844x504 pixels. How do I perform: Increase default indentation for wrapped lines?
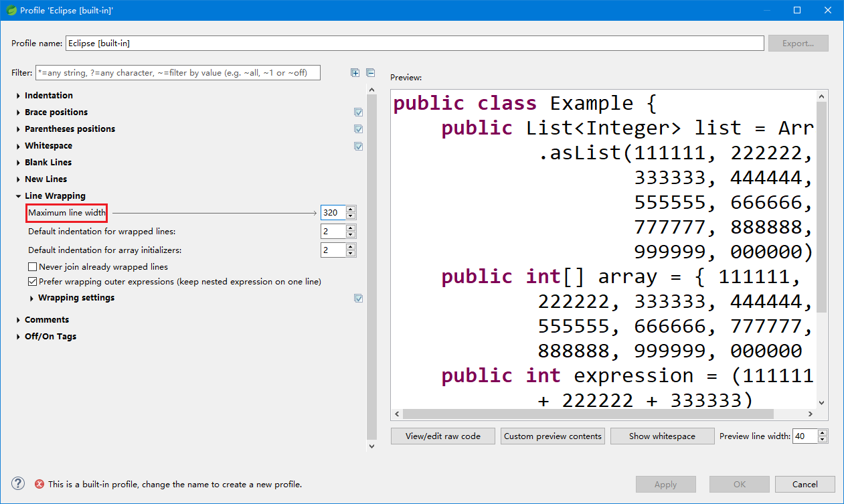(351, 228)
